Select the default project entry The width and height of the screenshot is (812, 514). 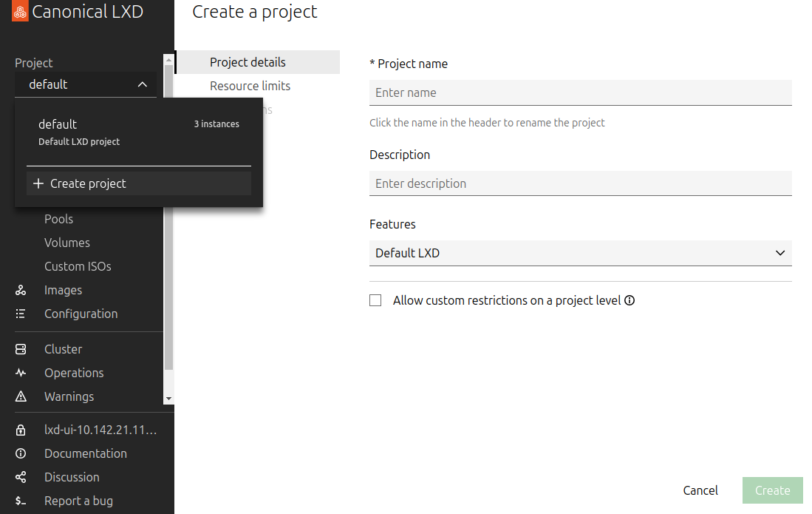(x=138, y=132)
